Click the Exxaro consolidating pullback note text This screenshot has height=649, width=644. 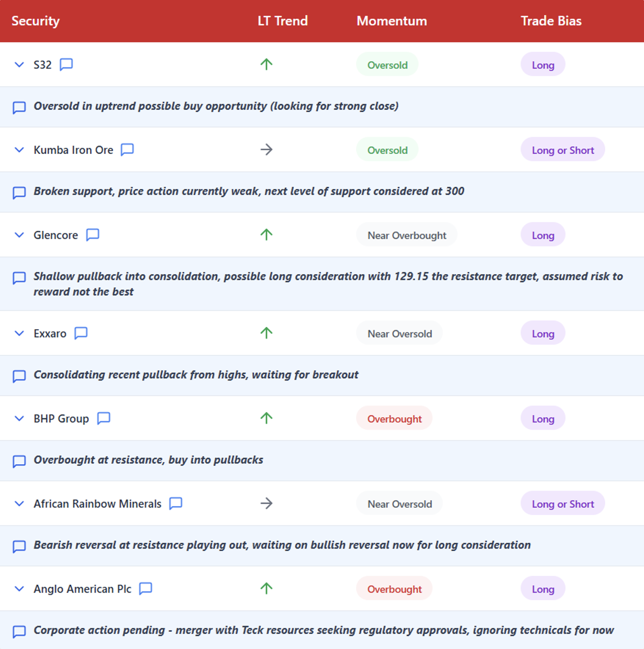(196, 375)
